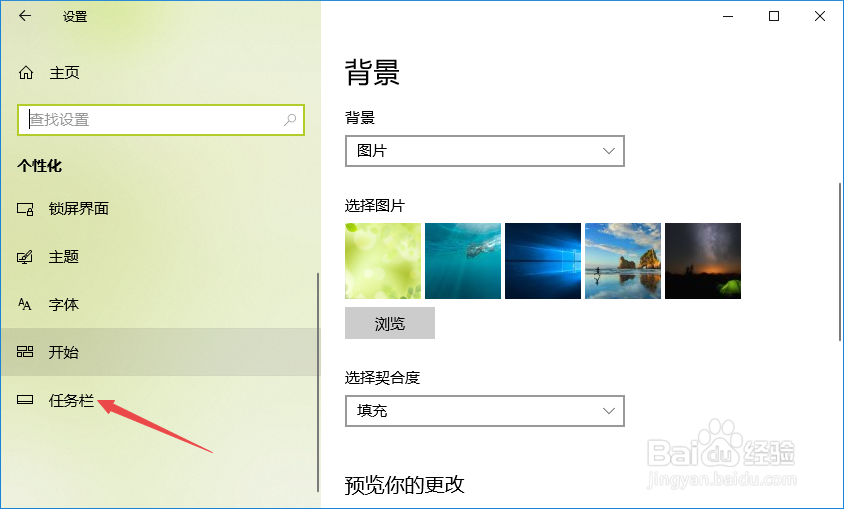844x509 pixels.
Task: Expand the 选择契合度 dropdown showing 填充
Action: click(484, 411)
